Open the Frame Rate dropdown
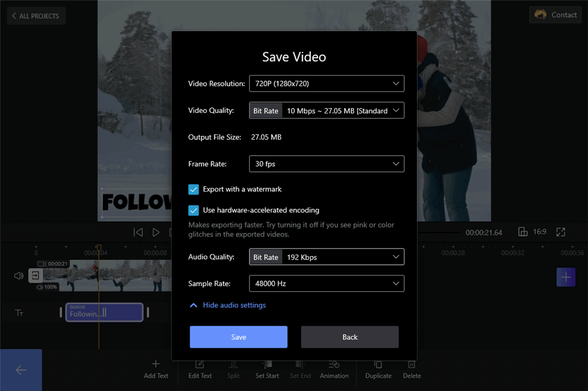This screenshot has height=391, width=588. coord(326,163)
